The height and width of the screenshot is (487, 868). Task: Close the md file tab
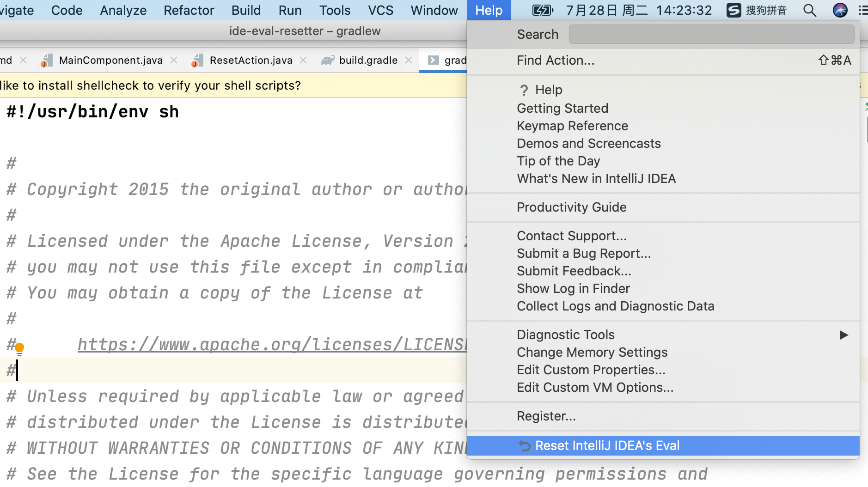click(23, 60)
